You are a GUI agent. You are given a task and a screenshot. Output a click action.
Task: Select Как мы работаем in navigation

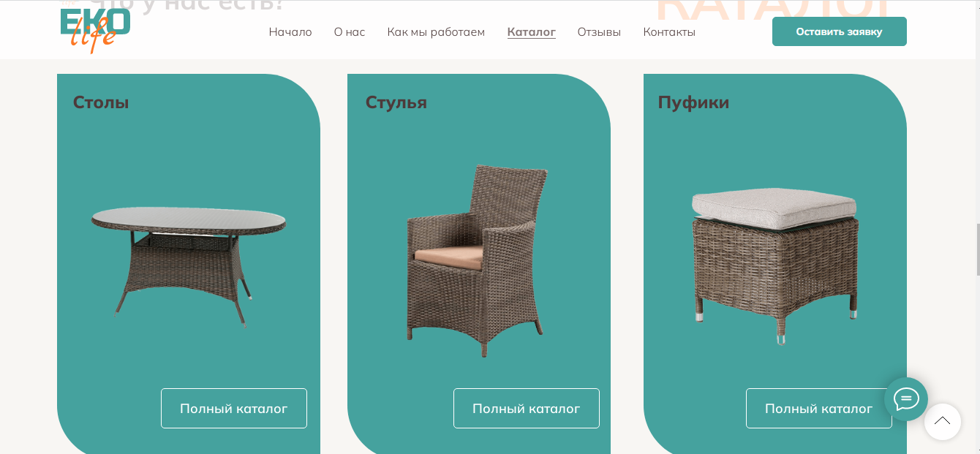436,32
